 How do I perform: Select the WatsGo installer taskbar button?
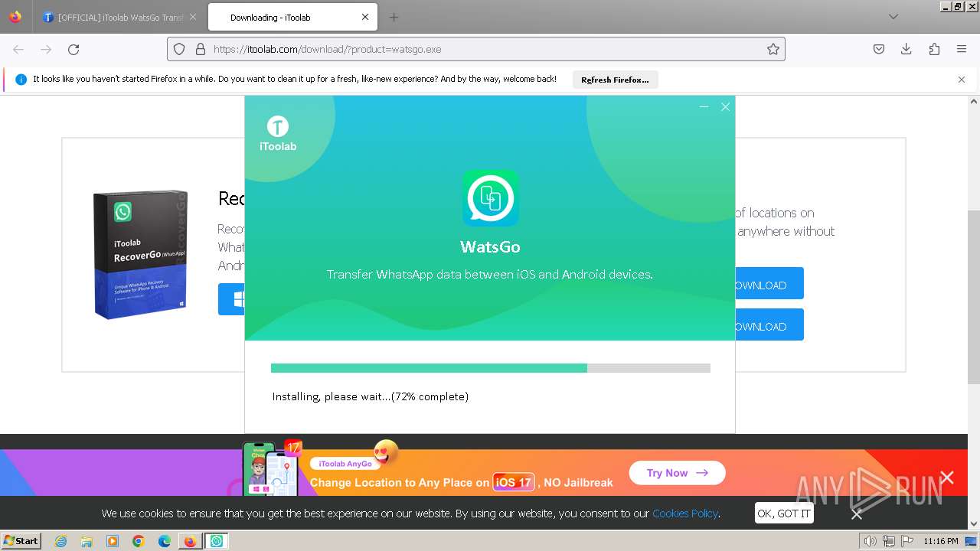click(x=217, y=541)
